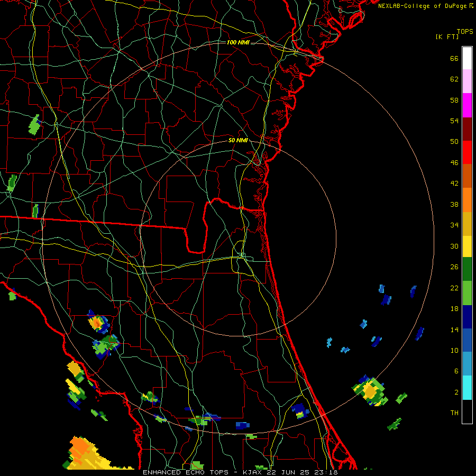Click the '[K FT]' units label

(447, 36)
